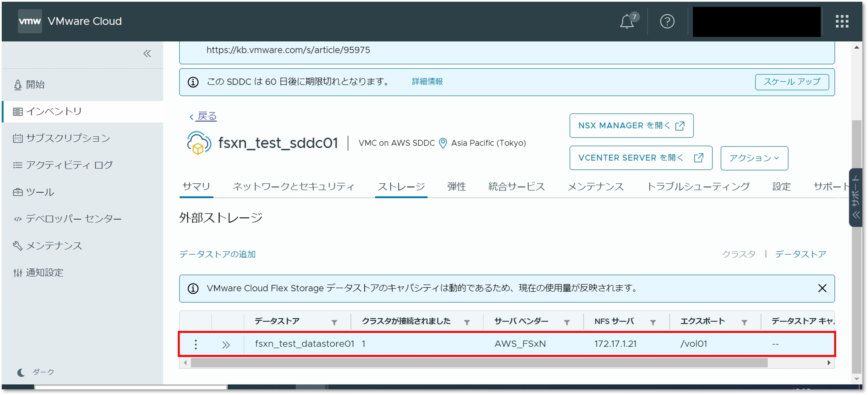The image size is (868, 395).
Task: Sort by エクスポート column header
Action: click(702, 321)
